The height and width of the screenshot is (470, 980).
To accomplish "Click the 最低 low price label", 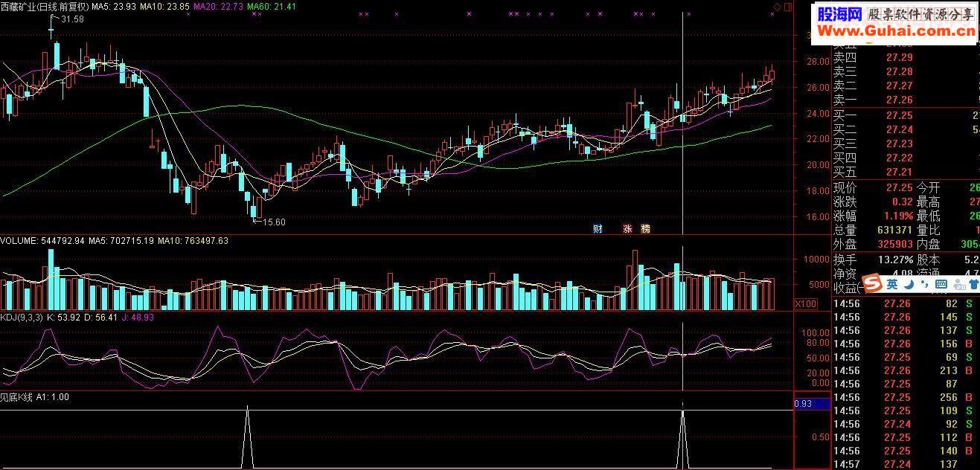I will pyautogui.click(x=927, y=216).
